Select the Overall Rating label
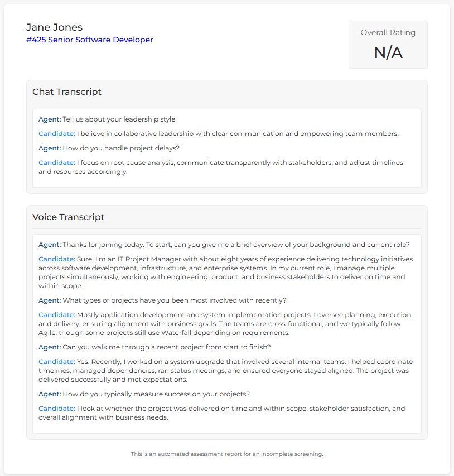Viewport: 454px width, 476px height. point(388,32)
